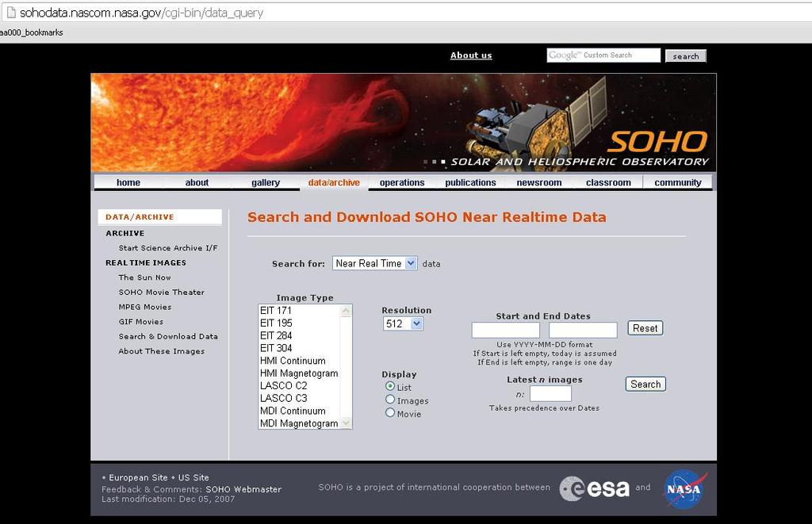
Task: Click the US Site footer link
Action: tap(193, 477)
